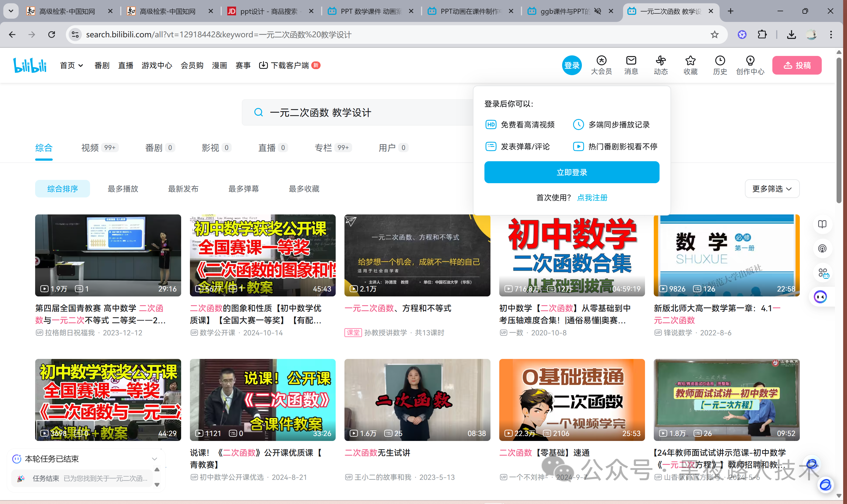The width and height of the screenshot is (847, 504).
Task: Expand the 首页 dropdown arrow
Action: pyautogui.click(x=81, y=66)
